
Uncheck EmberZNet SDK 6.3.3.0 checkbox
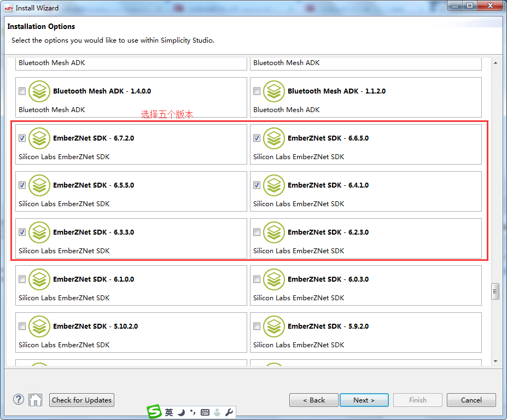[22, 232]
